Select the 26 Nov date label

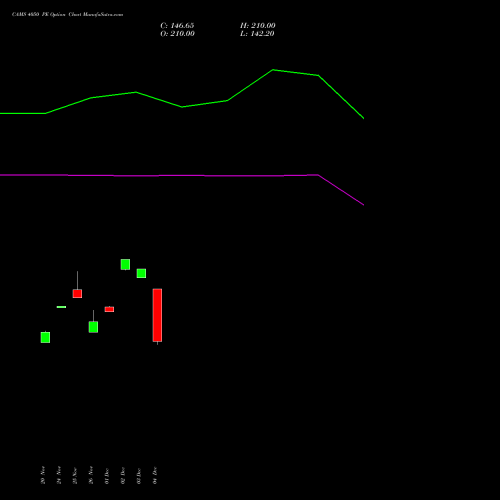click(91, 475)
